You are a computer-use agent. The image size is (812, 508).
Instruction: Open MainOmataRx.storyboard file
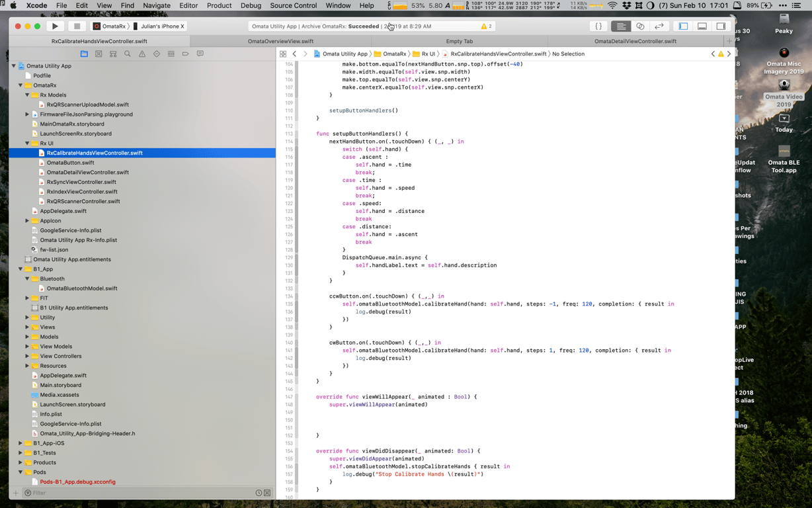[x=72, y=124]
